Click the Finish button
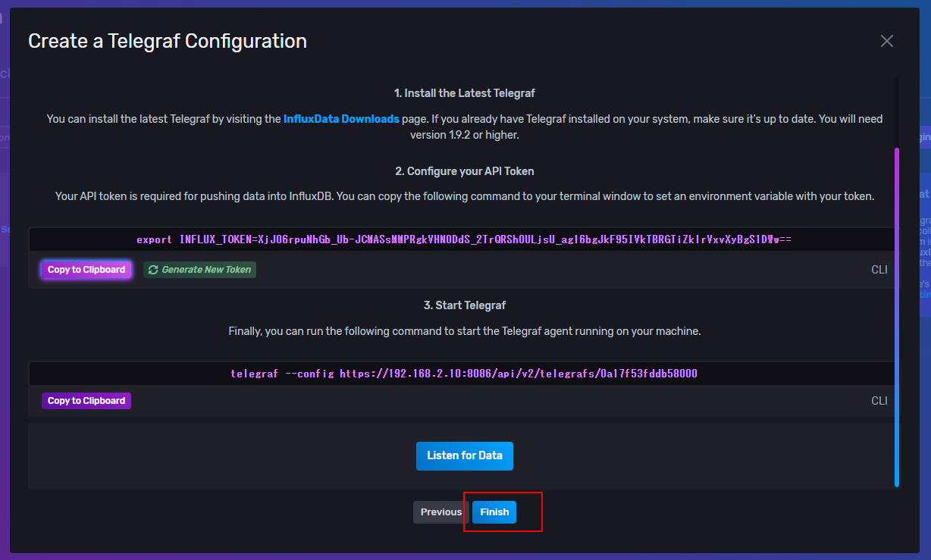931x560 pixels. (x=494, y=512)
